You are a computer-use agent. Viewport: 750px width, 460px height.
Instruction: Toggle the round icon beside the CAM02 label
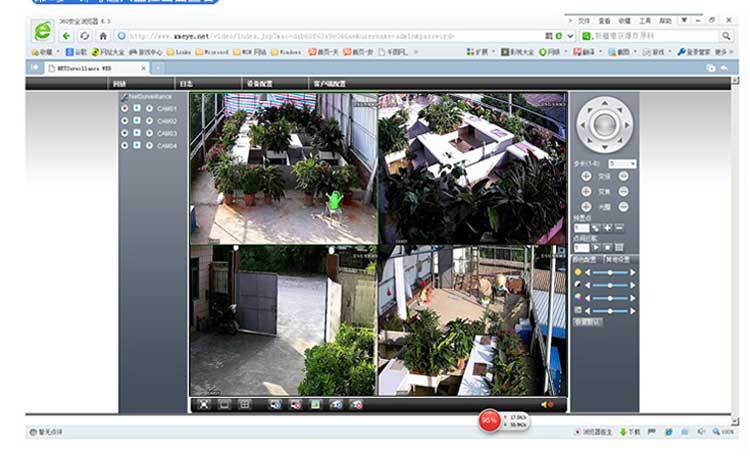click(149, 121)
